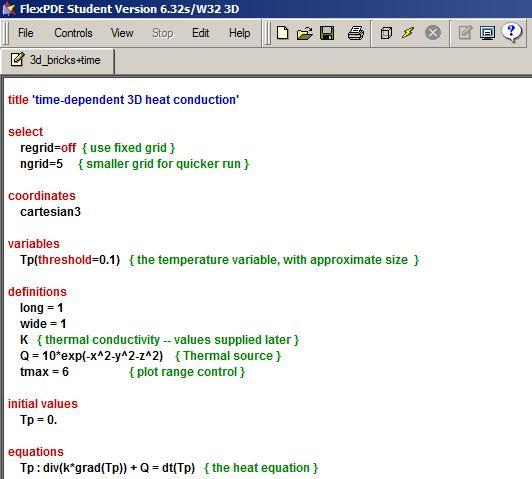Click the FlexPDE title bar app icon
Screen dimensions: 532x479
(x=8, y=8)
